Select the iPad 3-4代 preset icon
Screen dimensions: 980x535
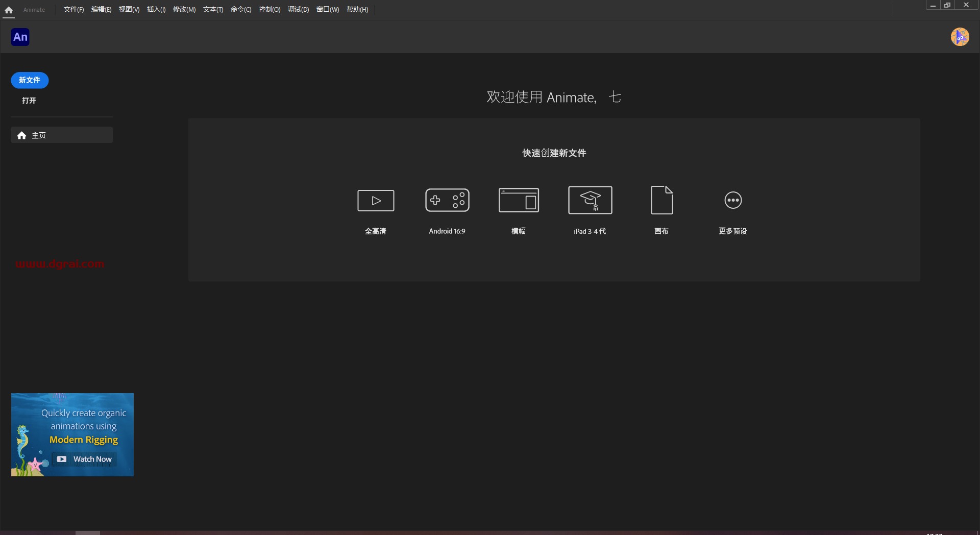click(590, 200)
